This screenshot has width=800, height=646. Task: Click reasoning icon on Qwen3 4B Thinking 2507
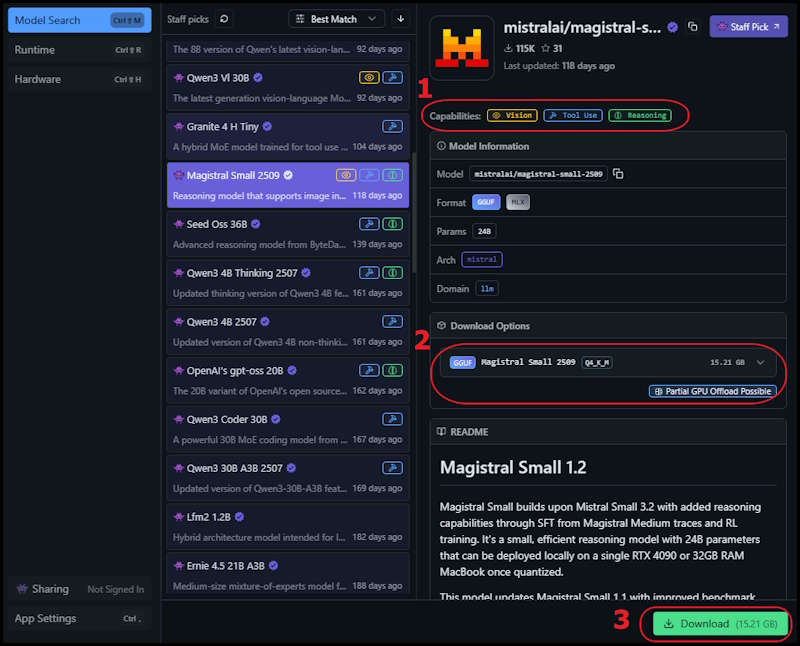[x=392, y=273]
